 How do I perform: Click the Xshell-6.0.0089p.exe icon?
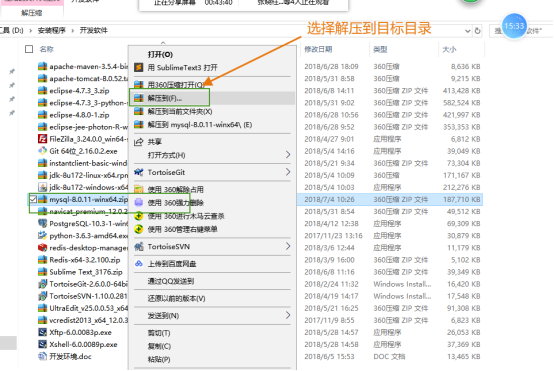pos(42,344)
